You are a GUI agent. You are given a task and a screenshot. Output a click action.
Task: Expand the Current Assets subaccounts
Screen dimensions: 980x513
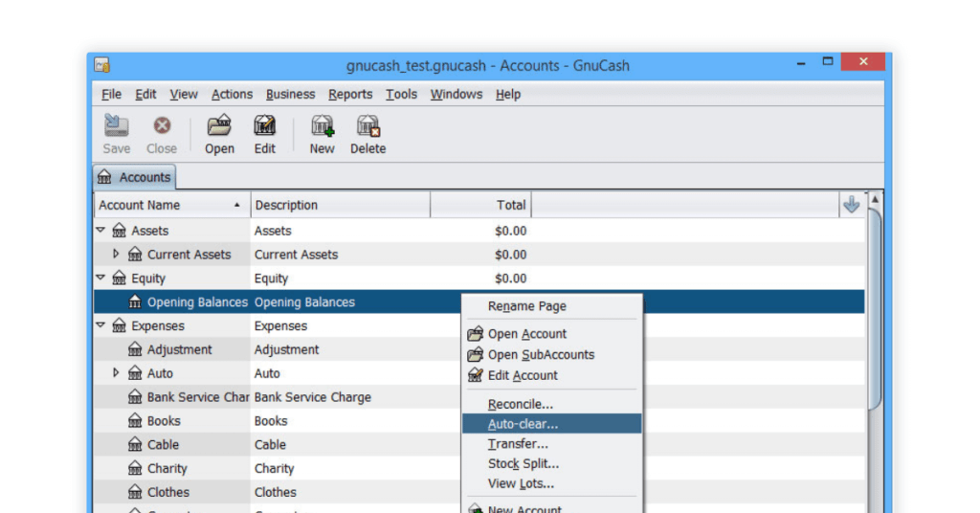[116, 254]
